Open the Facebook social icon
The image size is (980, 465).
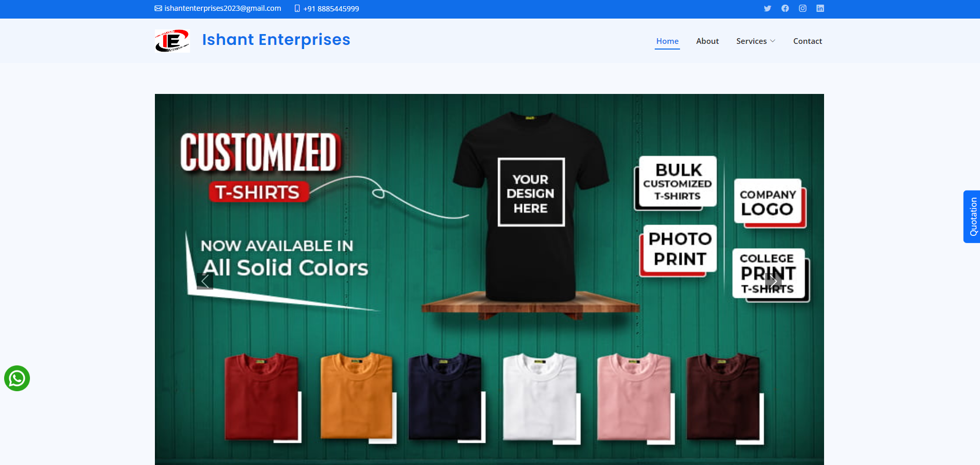pos(785,8)
